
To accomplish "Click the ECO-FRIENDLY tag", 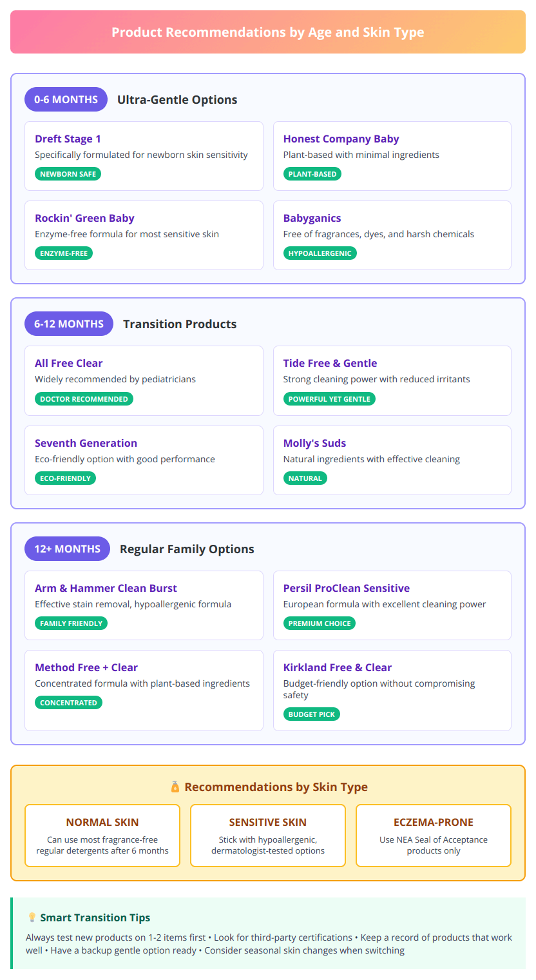I will point(65,478).
